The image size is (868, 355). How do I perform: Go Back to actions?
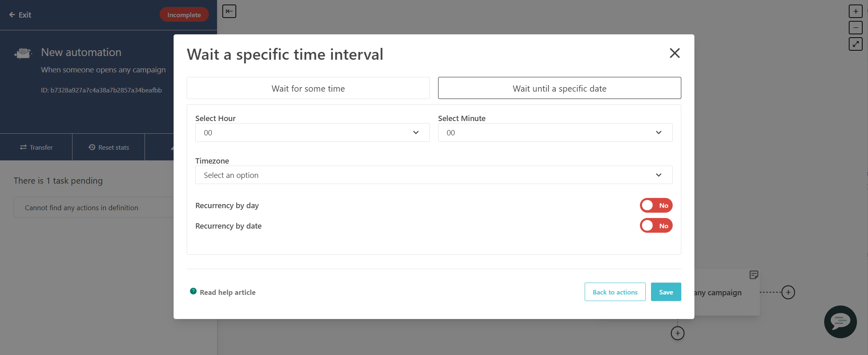pos(615,292)
